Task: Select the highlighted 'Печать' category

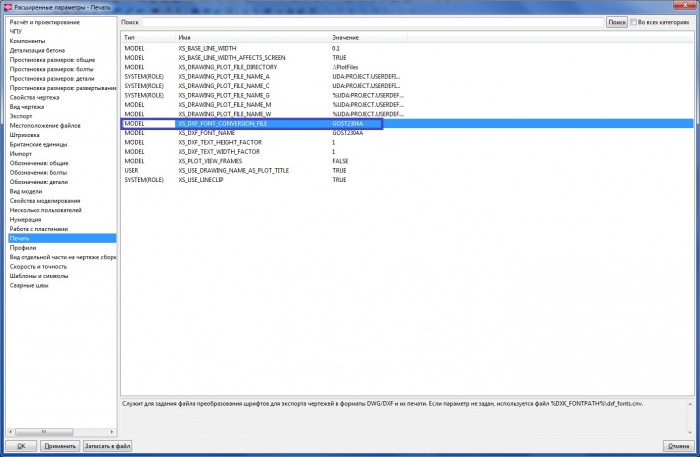Action: (62, 238)
